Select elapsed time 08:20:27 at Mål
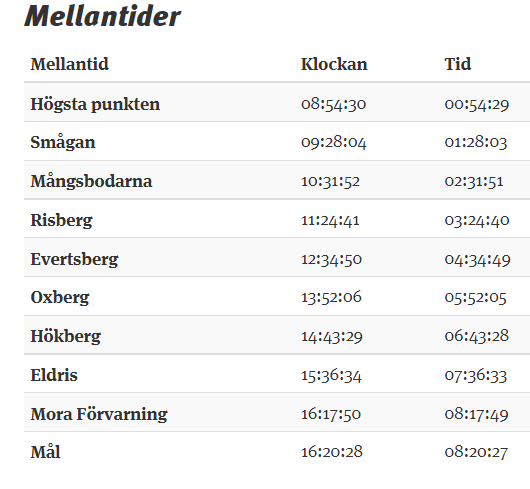The image size is (530, 489). coord(476,452)
